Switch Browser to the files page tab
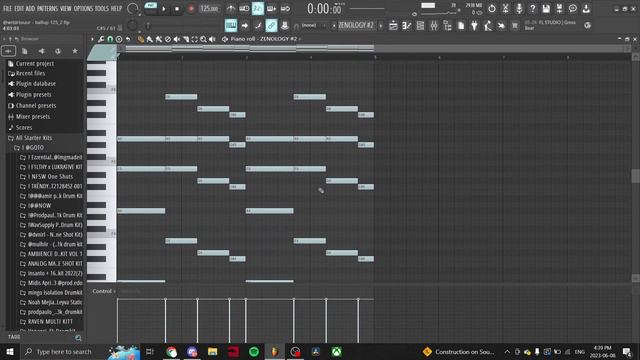 (24, 51)
